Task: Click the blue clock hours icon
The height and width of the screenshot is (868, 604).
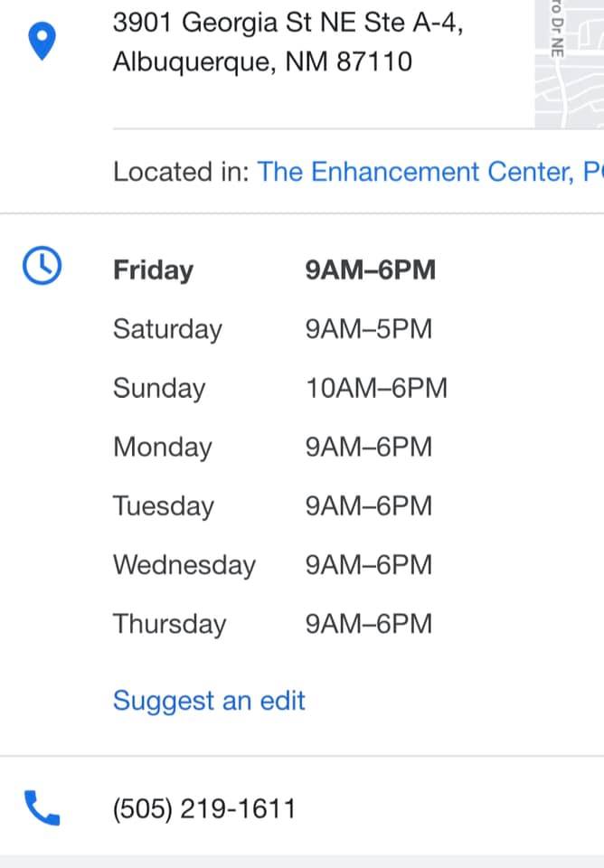Action: [42, 267]
